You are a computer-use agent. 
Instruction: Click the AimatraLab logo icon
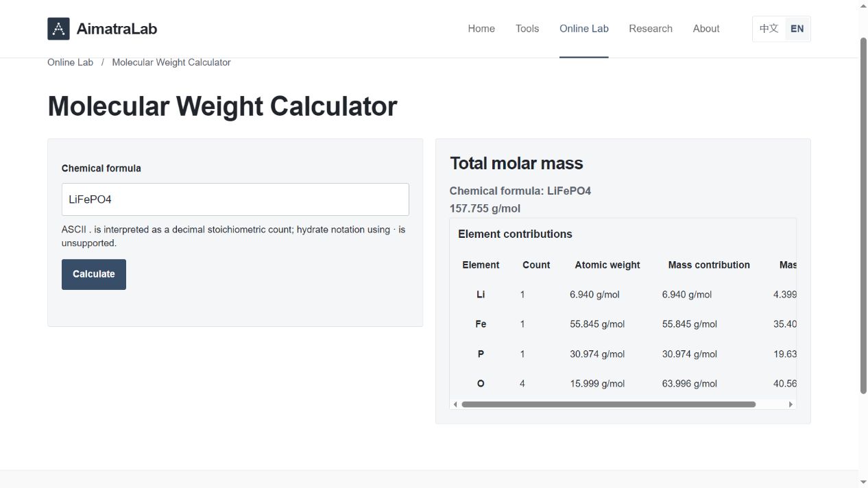[58, 29]
